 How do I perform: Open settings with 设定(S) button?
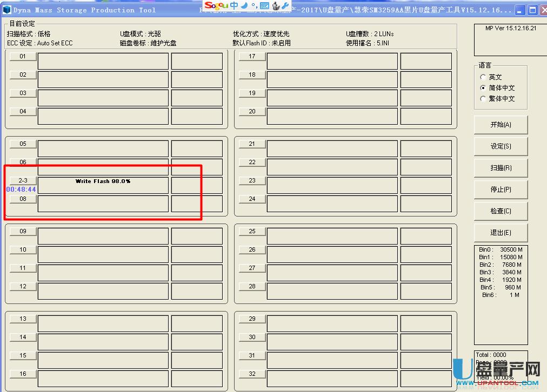pos(500,146)
